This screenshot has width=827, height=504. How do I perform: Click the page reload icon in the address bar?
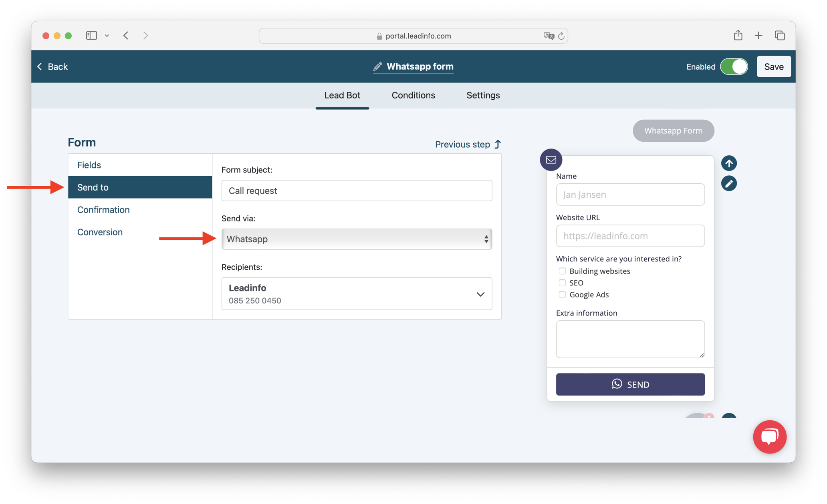[561, 36]
